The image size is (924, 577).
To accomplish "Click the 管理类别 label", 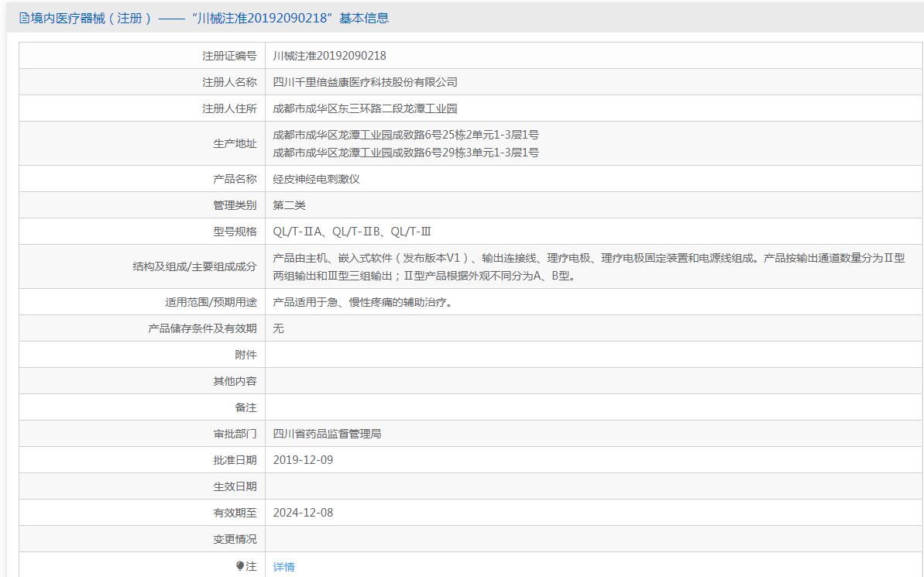I will 235,205.
